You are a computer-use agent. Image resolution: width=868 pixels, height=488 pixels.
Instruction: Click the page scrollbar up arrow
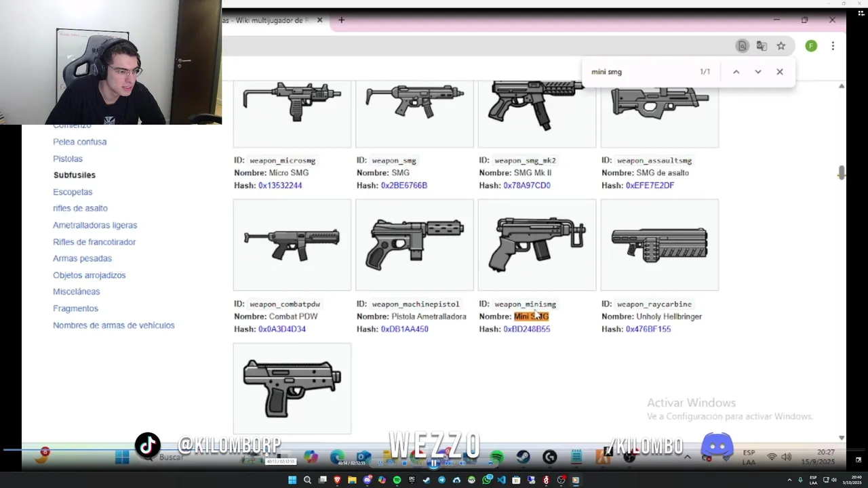click(x=842, y=86)
